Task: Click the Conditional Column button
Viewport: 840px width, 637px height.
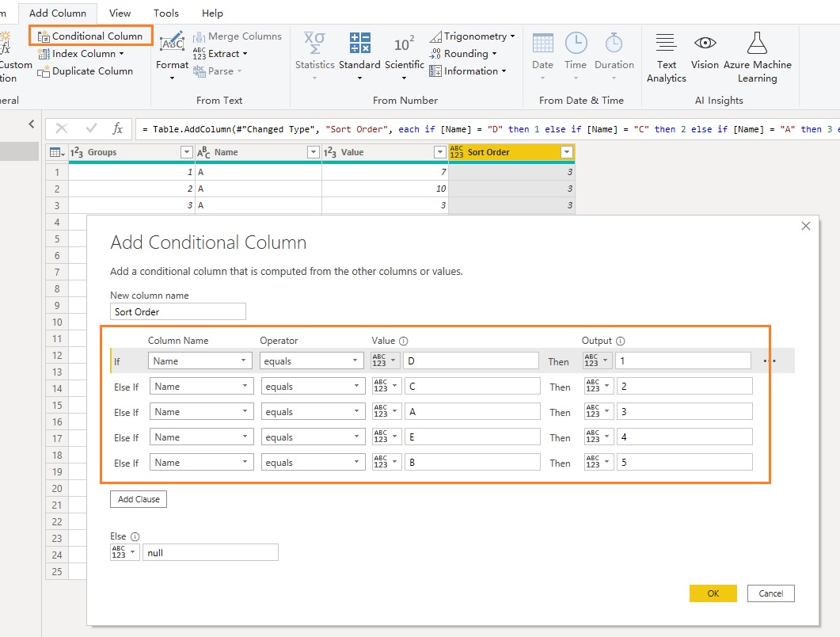Action: click(x=90, y=36)
